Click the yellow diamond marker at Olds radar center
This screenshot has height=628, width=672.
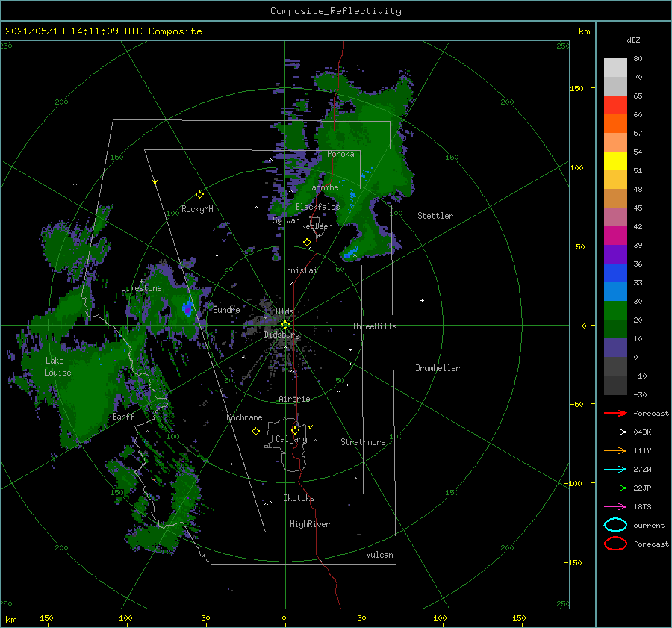tap(285, 325)
